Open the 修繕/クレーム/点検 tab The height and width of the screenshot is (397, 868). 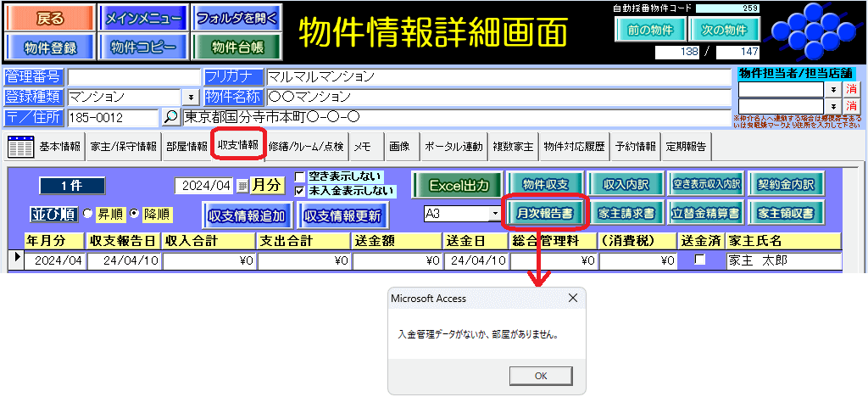(x=306, y=146)
